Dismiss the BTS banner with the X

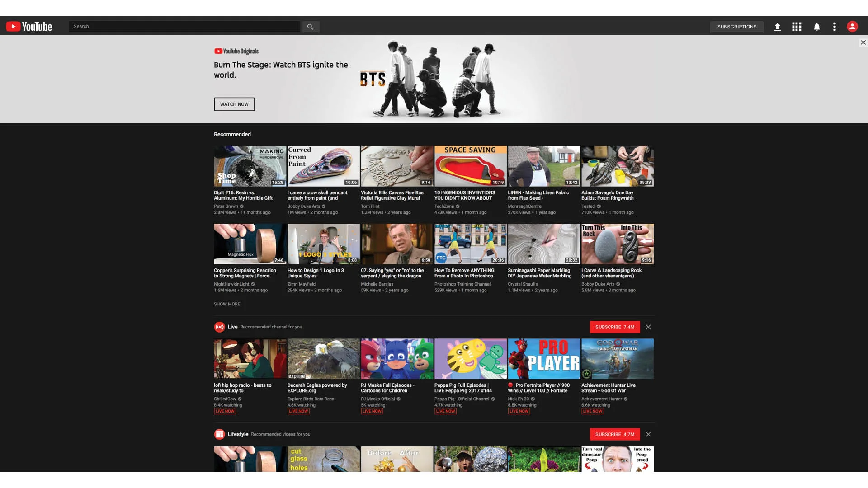pos(863,42)
